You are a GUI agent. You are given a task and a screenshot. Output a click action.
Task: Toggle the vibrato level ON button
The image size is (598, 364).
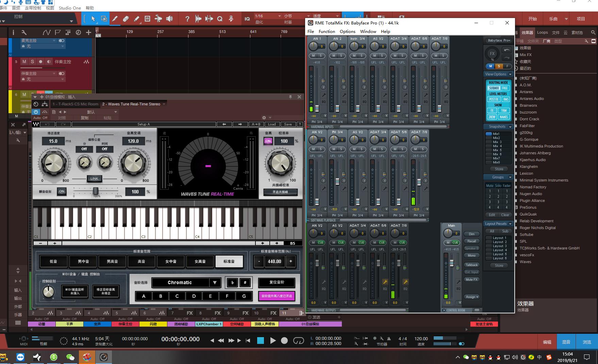tap(62, 191)
